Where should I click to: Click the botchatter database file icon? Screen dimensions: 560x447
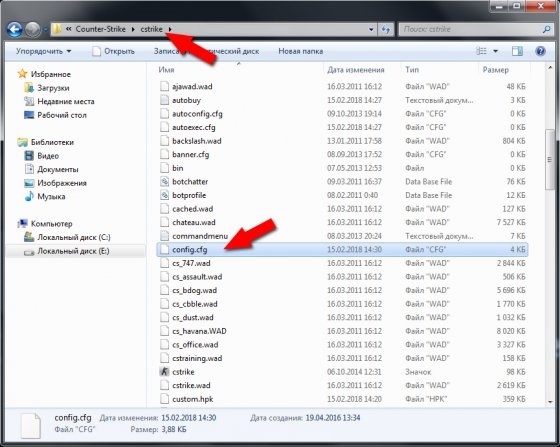164,182
